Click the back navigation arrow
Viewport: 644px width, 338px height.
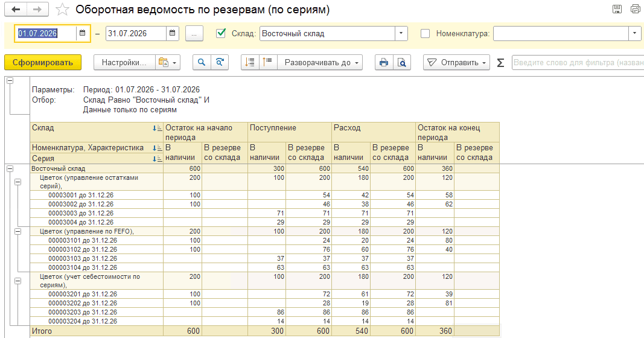[x=16, y=10]
